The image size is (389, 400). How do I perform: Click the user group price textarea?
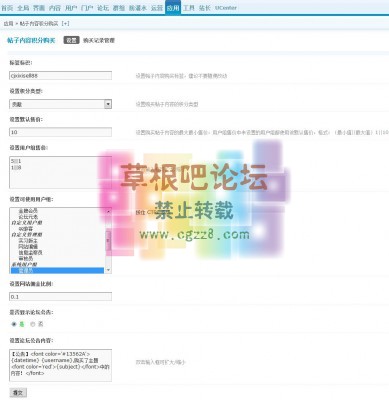pos(60,172)
